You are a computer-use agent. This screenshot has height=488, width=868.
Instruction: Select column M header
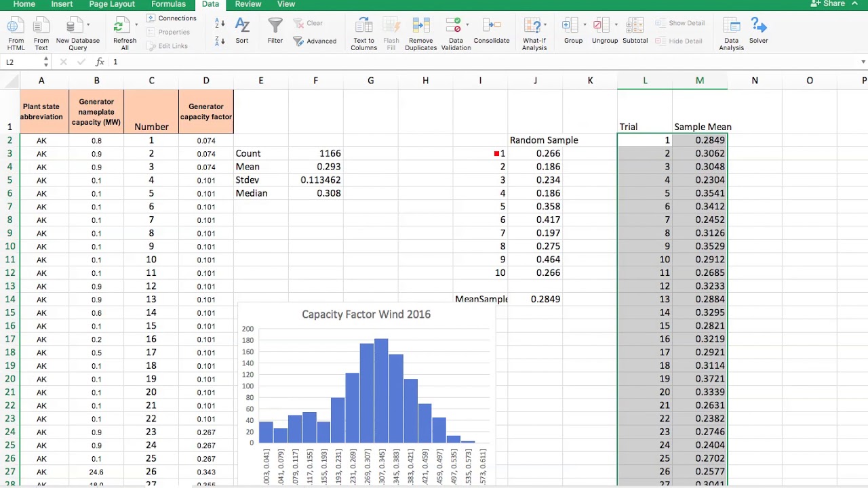pos(700,81)
